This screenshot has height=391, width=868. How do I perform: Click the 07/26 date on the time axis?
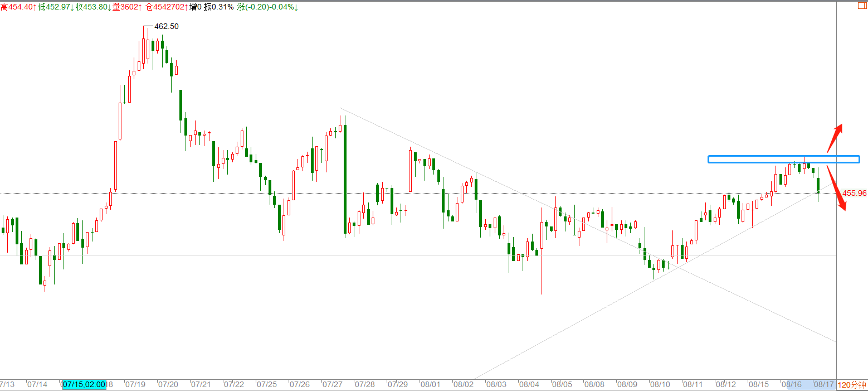(x=300, y=385)
